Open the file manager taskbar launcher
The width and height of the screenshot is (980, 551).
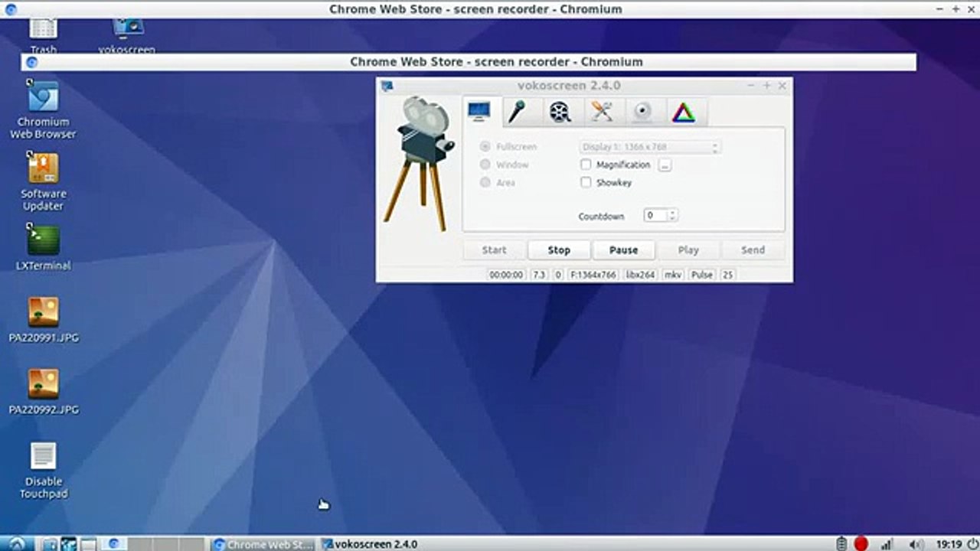click(x=50, y=544)
